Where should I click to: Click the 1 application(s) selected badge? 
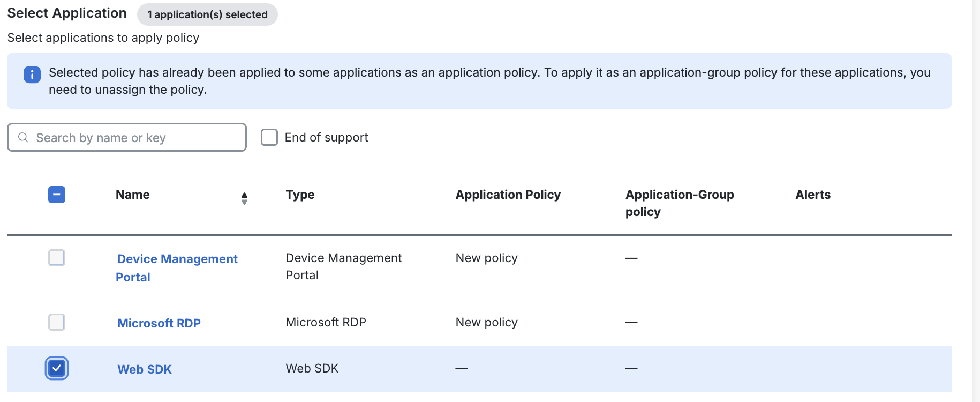(x=207, y=14)
